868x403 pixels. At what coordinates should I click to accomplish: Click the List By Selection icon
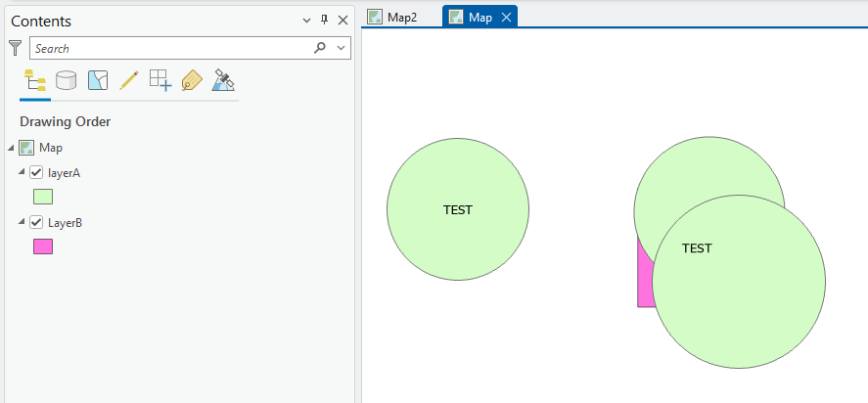[x=97, y=81]
